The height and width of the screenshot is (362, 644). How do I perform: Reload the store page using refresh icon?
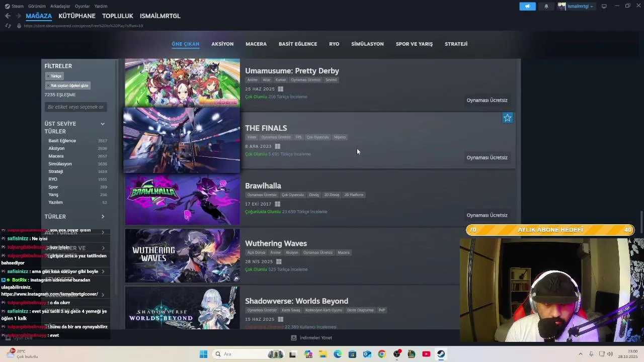(8, 26)
